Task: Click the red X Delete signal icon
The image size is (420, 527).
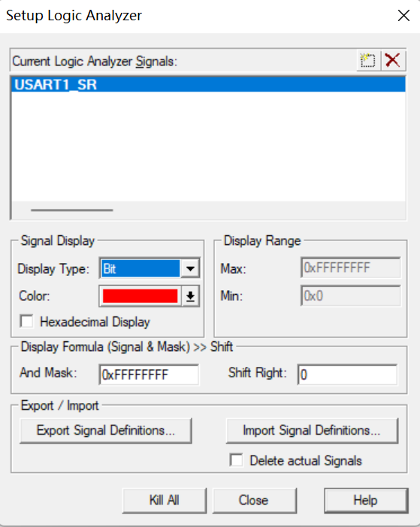Action: (393, 61)
